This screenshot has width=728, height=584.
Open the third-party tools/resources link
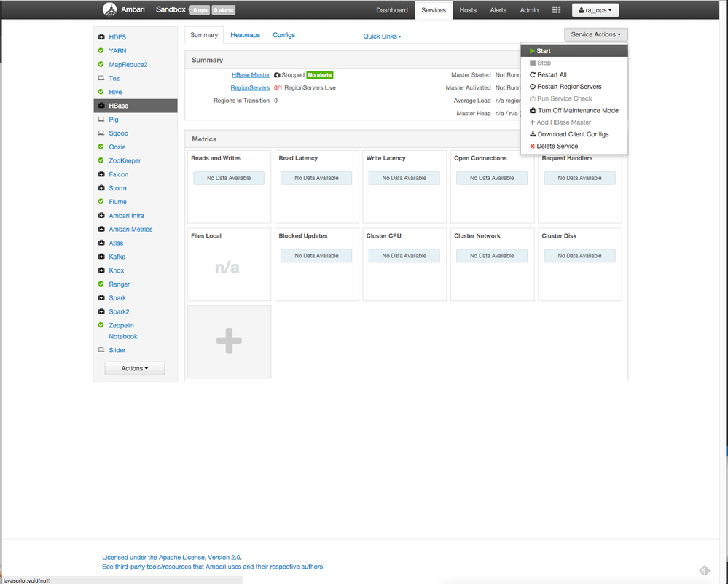pyautogui.click(x=212, y=567)
